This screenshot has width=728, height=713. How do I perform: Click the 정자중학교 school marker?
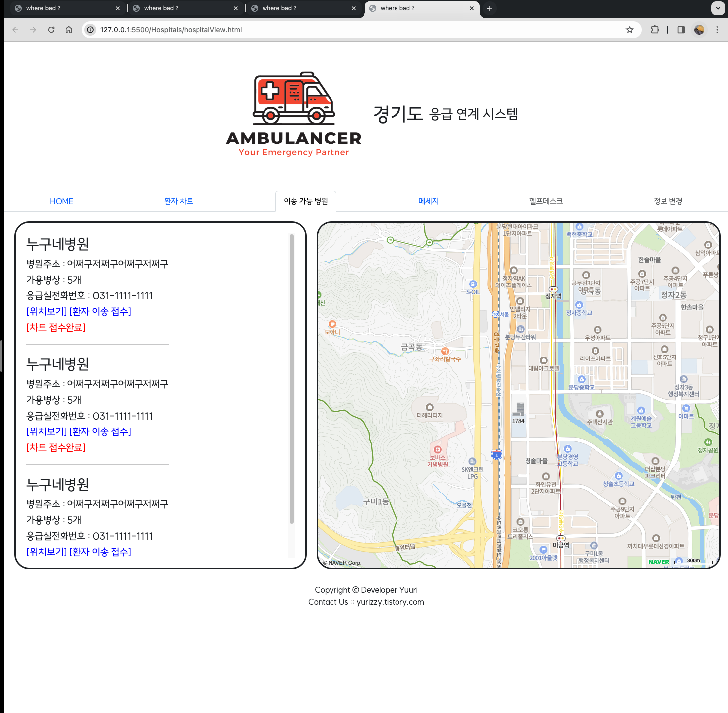click(579, 305)
